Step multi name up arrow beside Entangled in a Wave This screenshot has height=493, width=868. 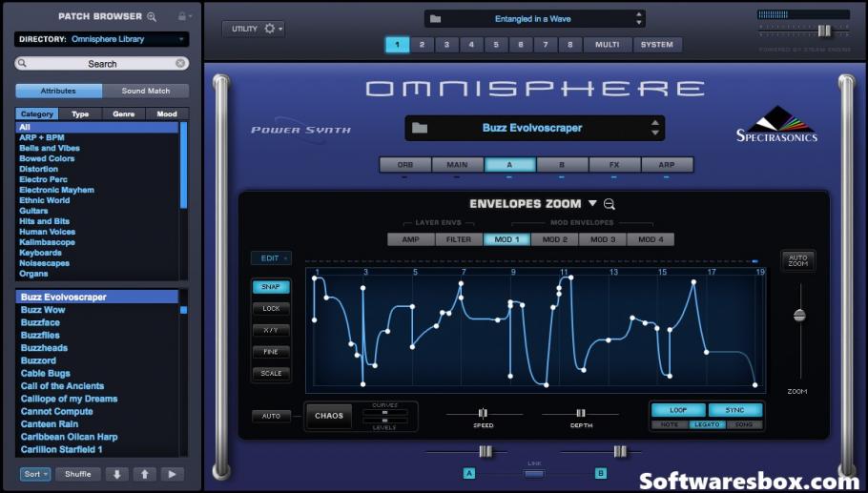(x=639, y=15)
